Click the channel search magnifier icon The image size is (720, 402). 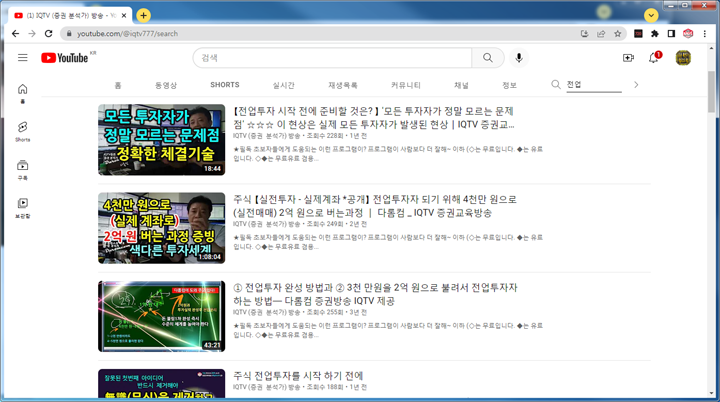coord(556,85)
